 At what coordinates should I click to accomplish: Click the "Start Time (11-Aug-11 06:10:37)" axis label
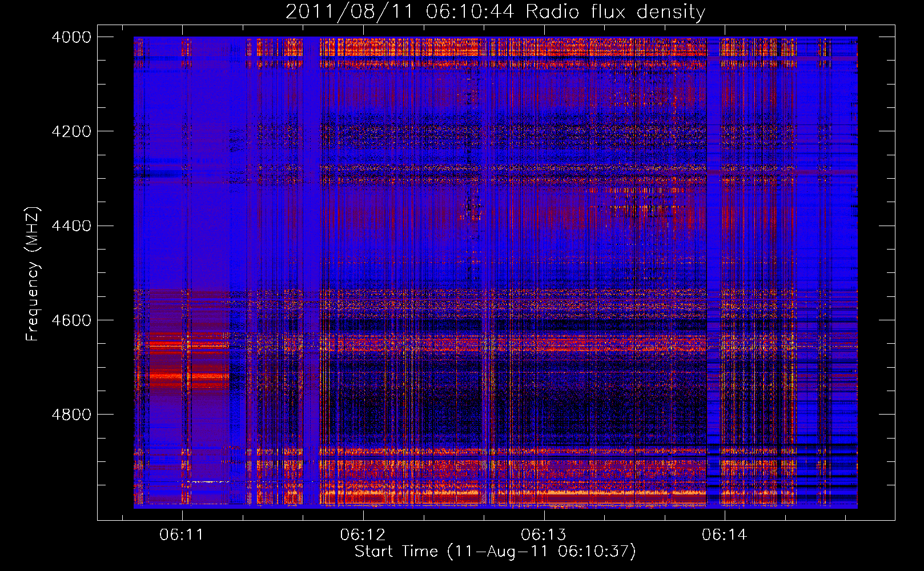[x=495, y=552]
